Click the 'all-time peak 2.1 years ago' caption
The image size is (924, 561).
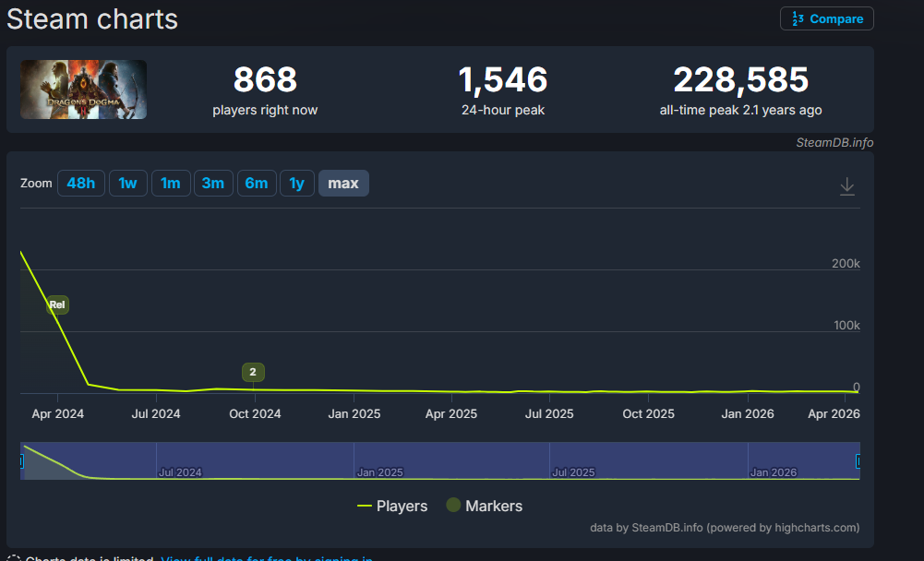click(x=740, y=110)
